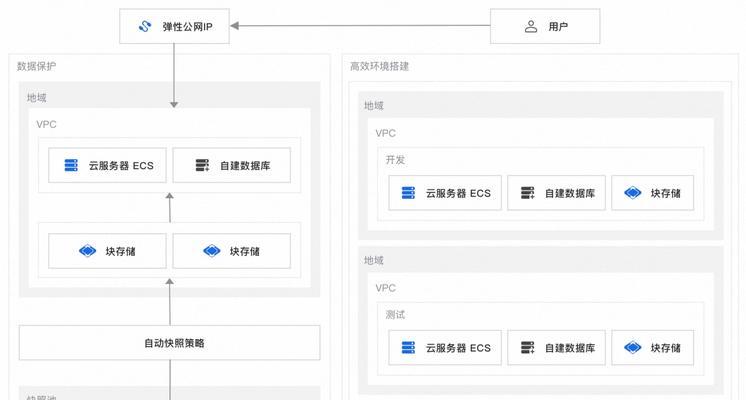Click the 数据保护 section heading
Viewport: 746px width, 400px height.
point(36,66)
